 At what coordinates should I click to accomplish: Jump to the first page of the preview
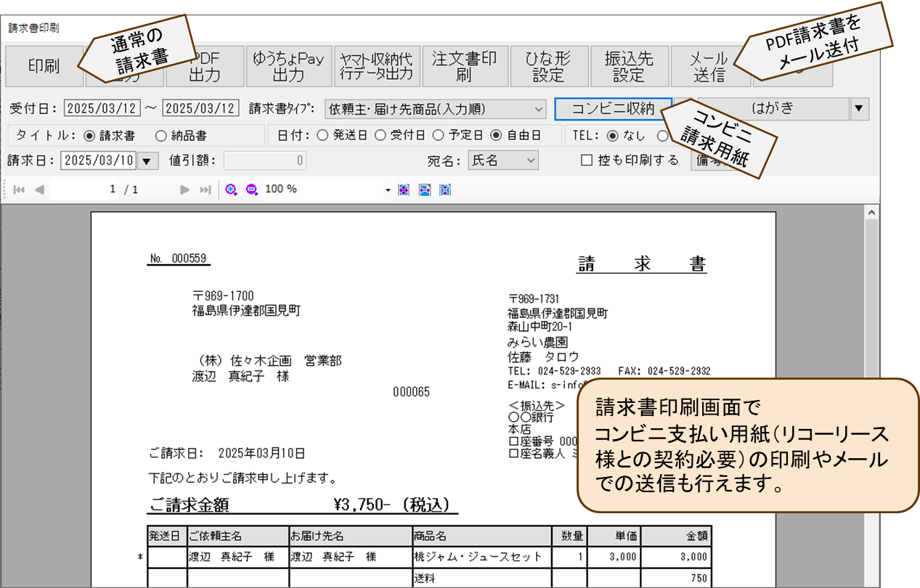[x=17, y=189]
